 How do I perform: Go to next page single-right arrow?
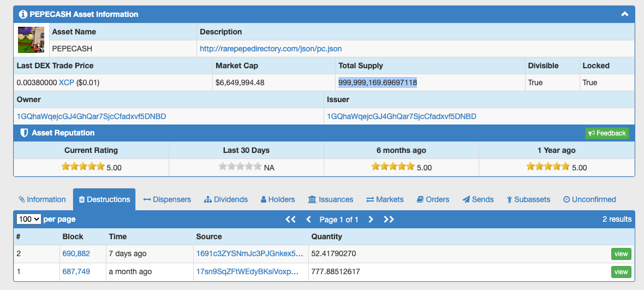371,220
